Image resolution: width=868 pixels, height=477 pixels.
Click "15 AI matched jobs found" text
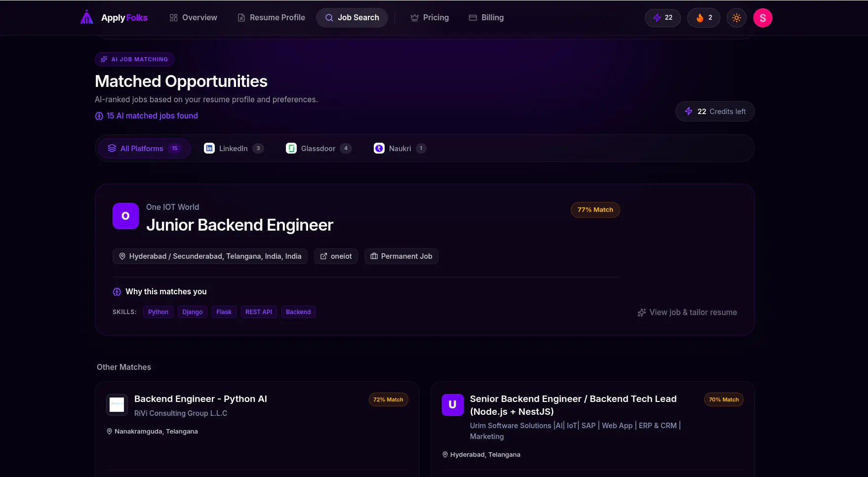coord(152,116)
